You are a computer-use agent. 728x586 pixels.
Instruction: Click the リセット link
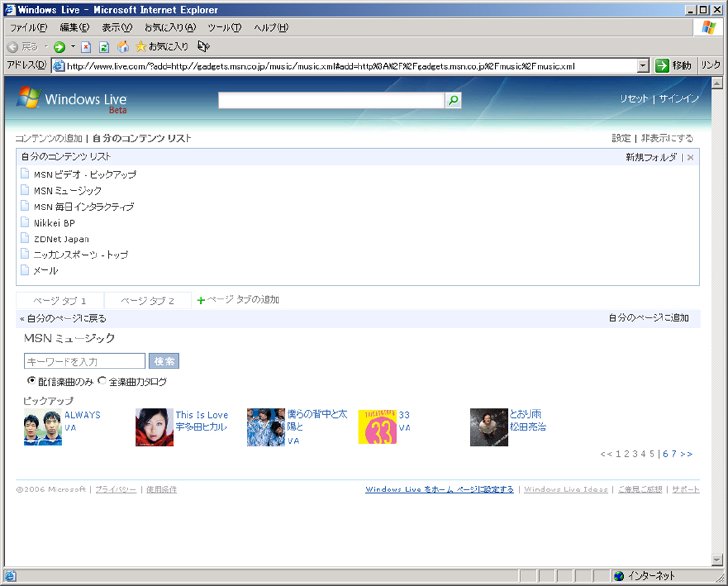click(633, 98)
